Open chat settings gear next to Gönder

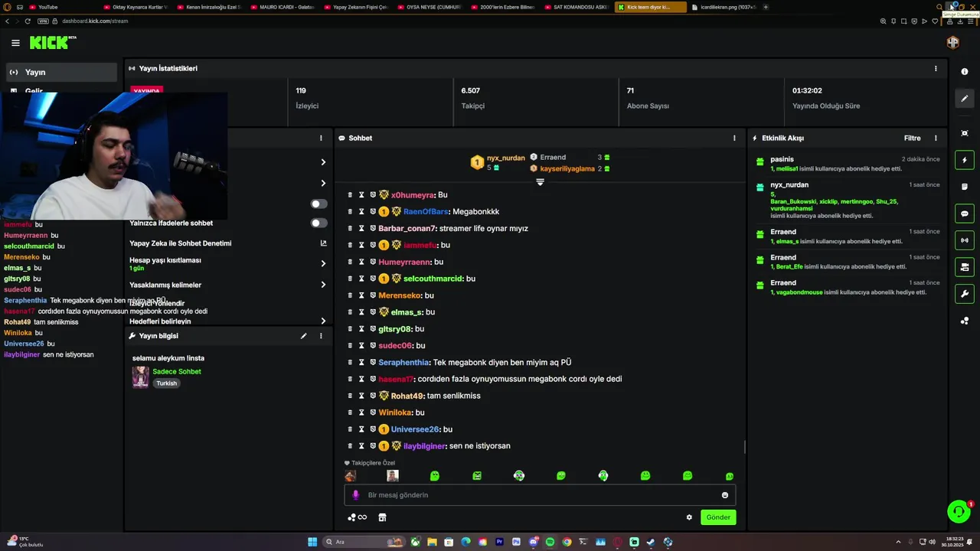pos(689,517)
